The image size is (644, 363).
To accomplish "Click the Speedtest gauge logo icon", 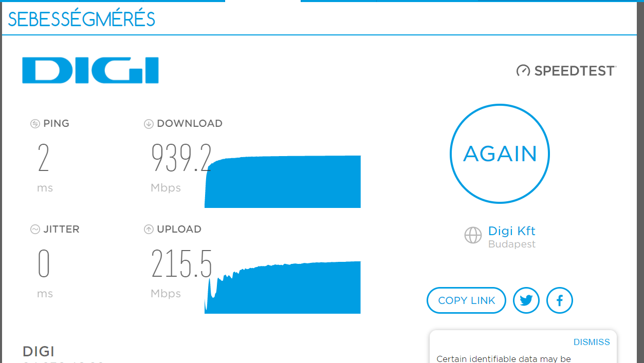I will 523,71.
